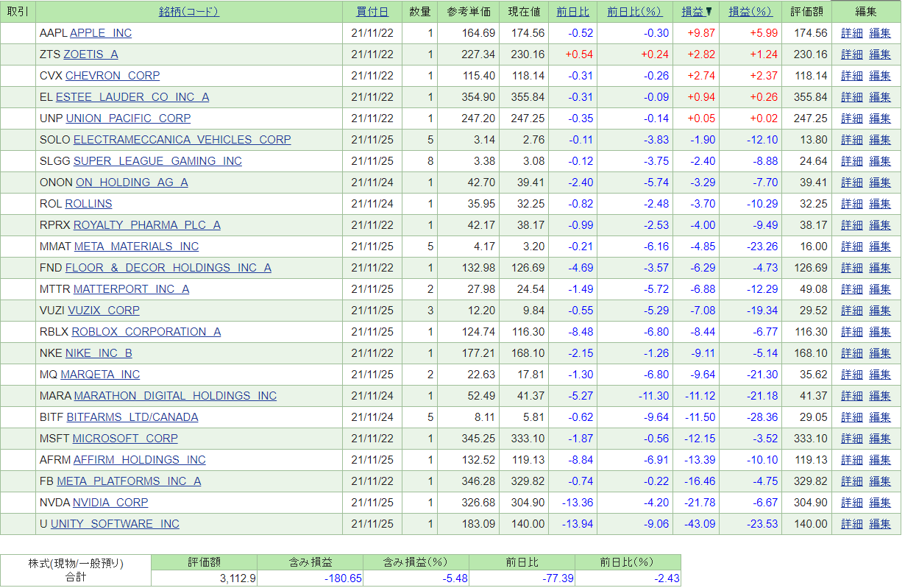This screenshot has width=905, height=588.
Task: Open ON HOLDING AG A link
Action: pos(132,183)
